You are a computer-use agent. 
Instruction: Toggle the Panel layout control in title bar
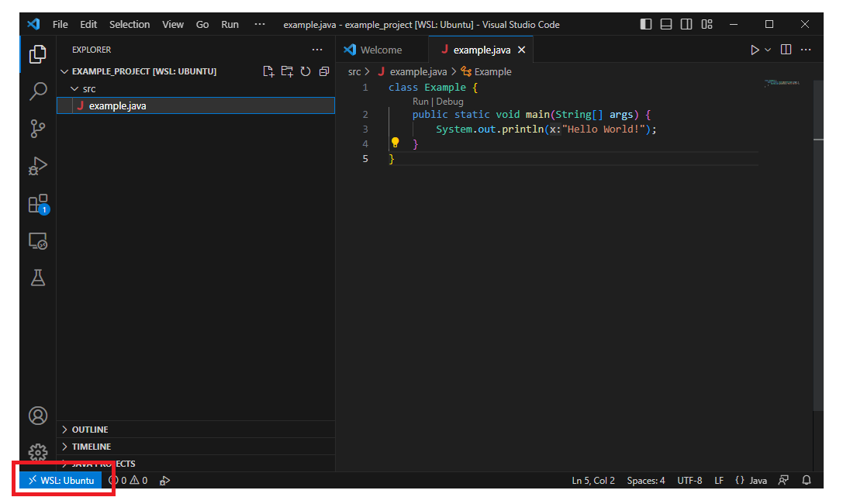(665, 24)
